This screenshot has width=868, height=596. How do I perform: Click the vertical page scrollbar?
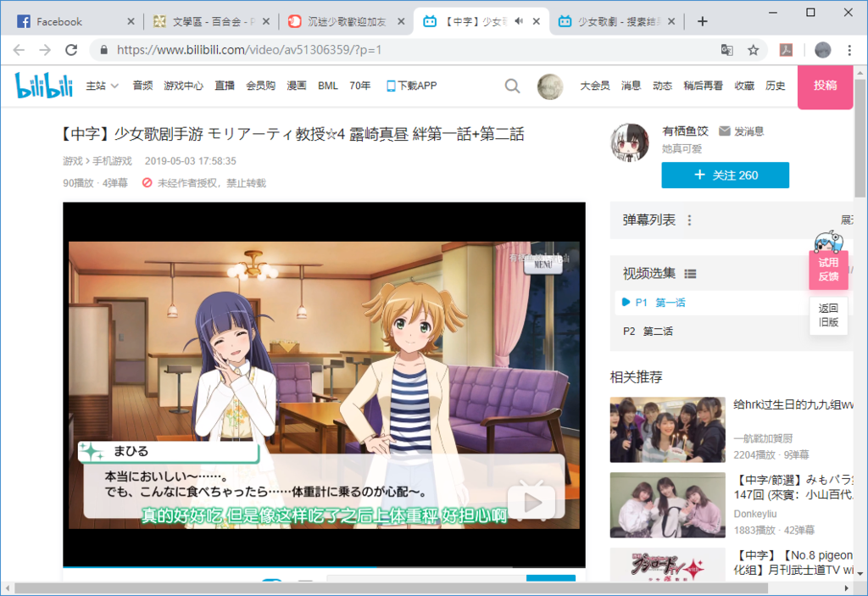pos(860,138)
